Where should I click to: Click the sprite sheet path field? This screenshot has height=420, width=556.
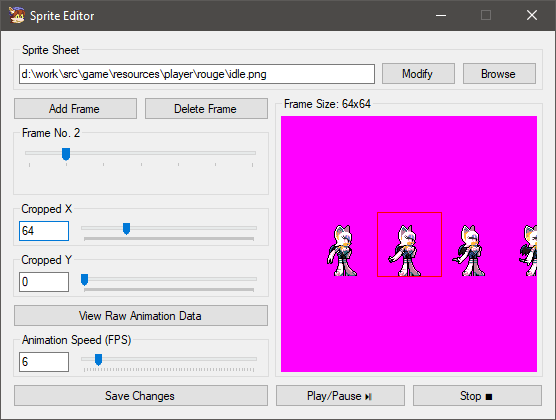[x=197, y=74]
